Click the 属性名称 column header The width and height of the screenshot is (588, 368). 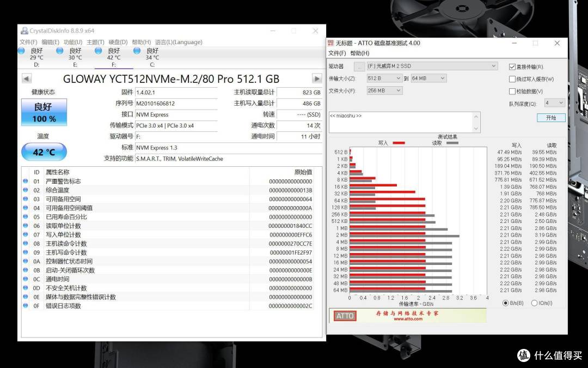[x=57, y=172]
